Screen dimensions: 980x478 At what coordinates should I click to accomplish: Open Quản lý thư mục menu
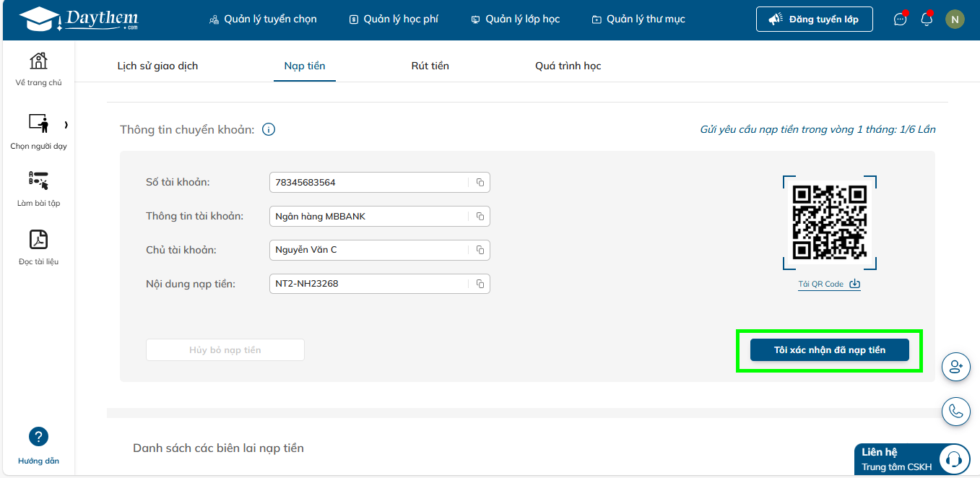point(638,19)
